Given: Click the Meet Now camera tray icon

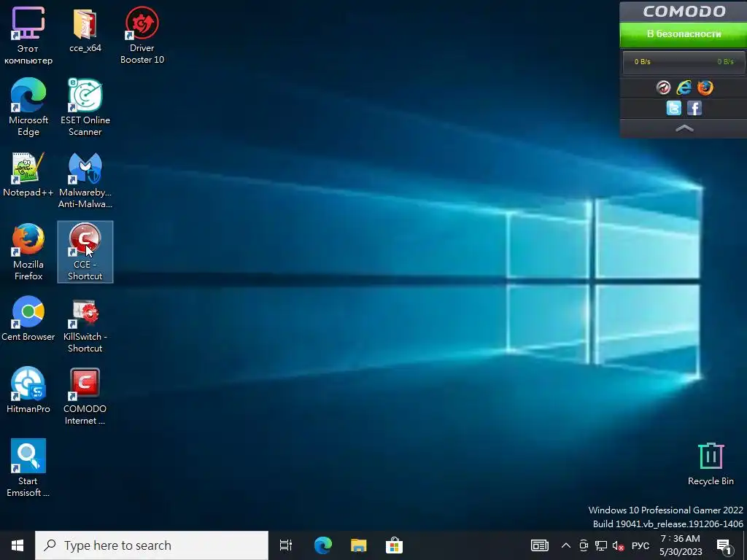Looking at the screenshot, I should point(584,545).
